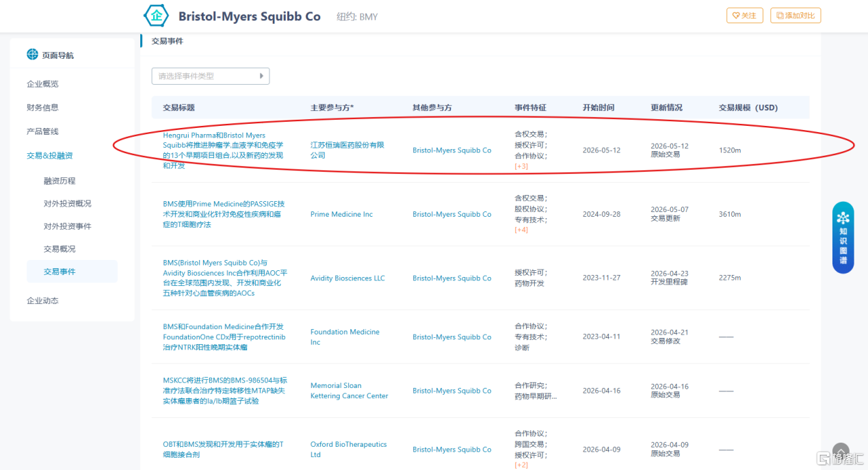Click the Avidity Biosciences LLC participant link
868x470 pixels.
click(x=347, y=278)
